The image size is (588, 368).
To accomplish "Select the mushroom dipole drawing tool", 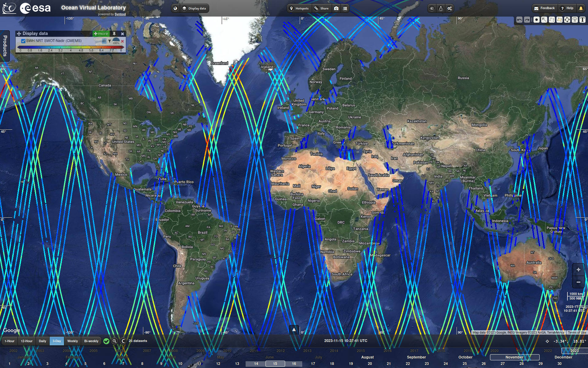I will (575, 20).
